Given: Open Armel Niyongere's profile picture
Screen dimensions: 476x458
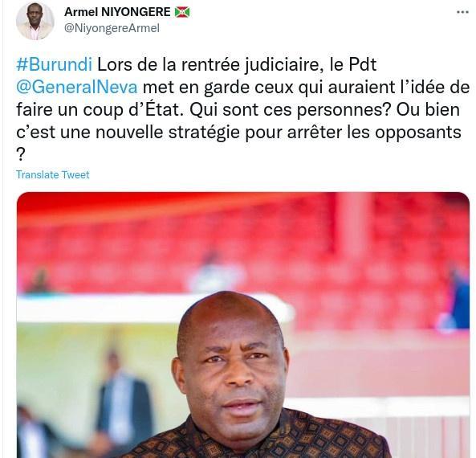Looking at the screenshot, I should tap(35, 21).
